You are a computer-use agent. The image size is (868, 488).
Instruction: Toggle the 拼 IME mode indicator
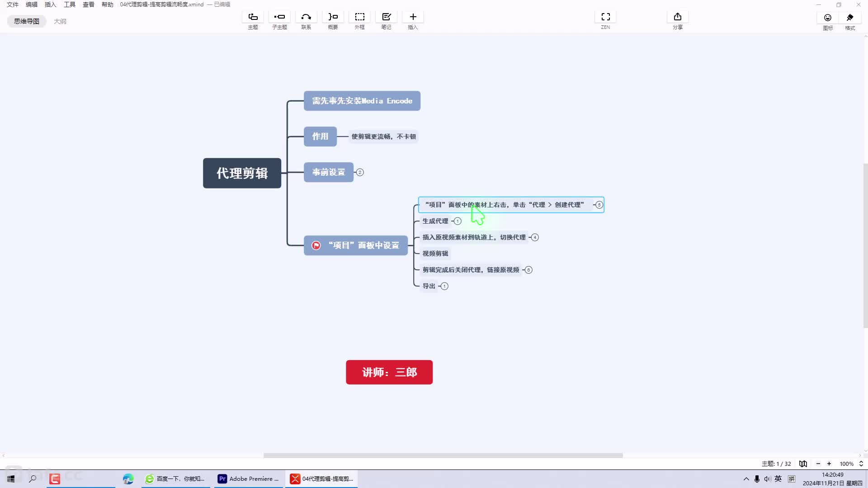click(792, 479)
